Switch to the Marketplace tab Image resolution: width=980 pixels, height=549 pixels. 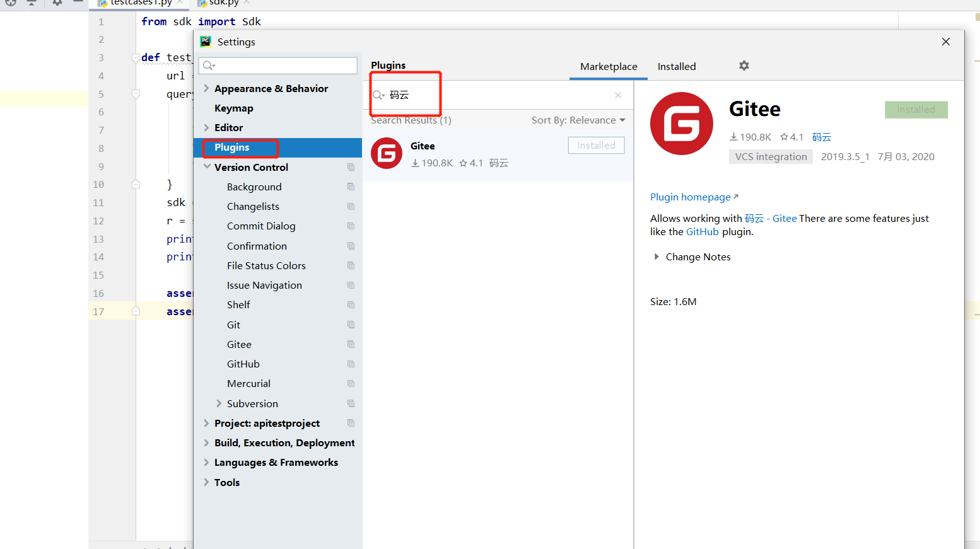coord(609,66)
